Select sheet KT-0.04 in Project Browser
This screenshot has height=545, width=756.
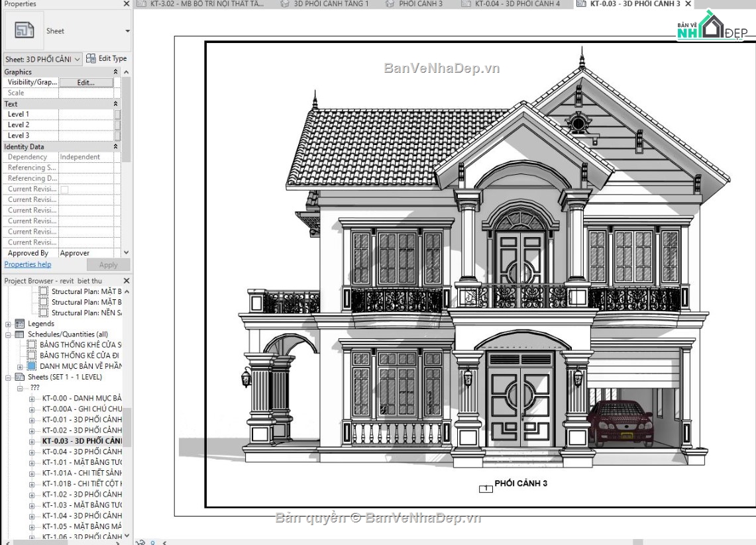pos(82,452)
